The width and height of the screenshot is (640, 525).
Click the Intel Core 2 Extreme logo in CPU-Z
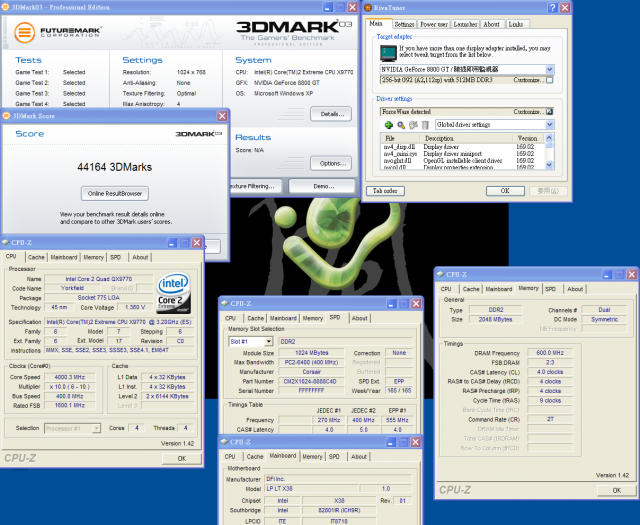(174, 293)
